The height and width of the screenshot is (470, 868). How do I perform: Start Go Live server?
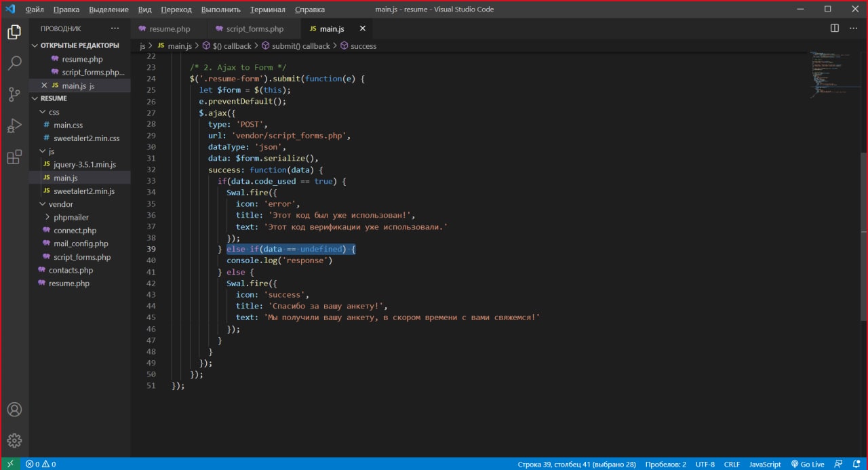(x=807, y=464)
